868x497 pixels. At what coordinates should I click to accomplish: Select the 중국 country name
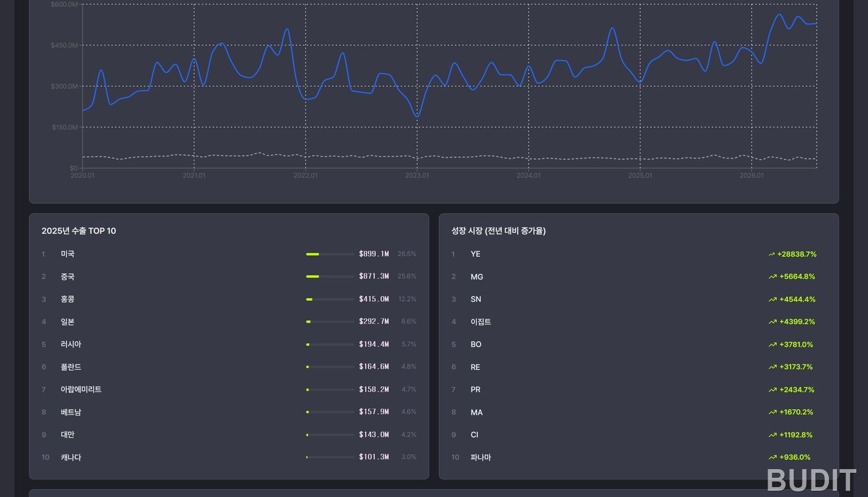pos(68,277)
